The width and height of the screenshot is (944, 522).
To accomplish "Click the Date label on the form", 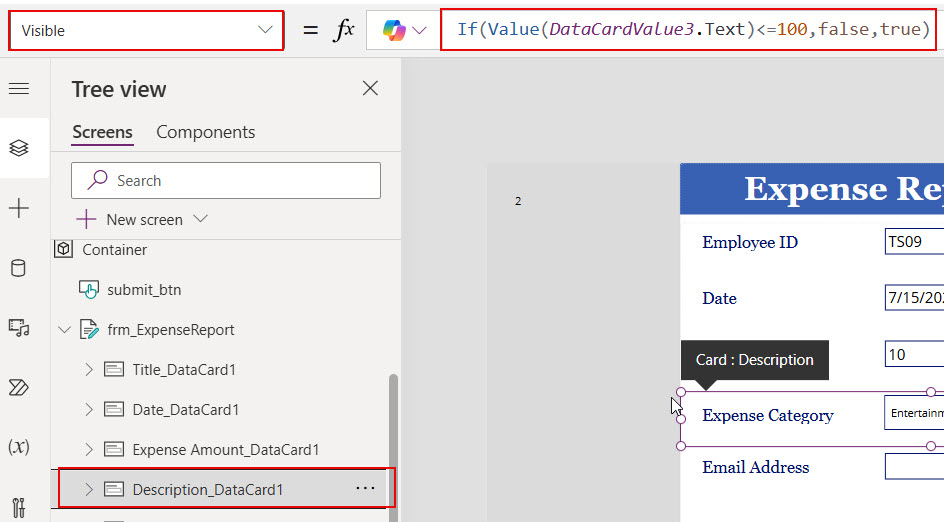I will pyautogui.click(x=719, y=298).
